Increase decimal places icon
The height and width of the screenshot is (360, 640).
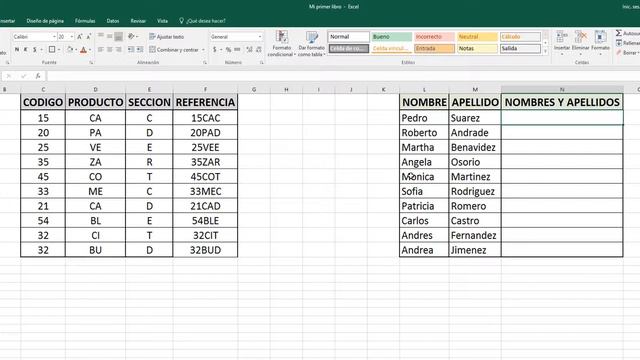pyautogui.click(x=249, y=49)
